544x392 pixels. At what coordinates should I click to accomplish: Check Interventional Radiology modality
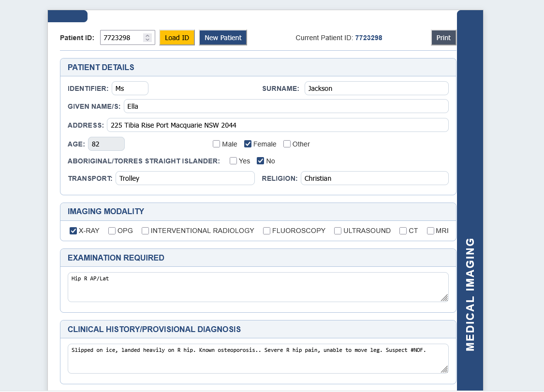coord(146,231)
